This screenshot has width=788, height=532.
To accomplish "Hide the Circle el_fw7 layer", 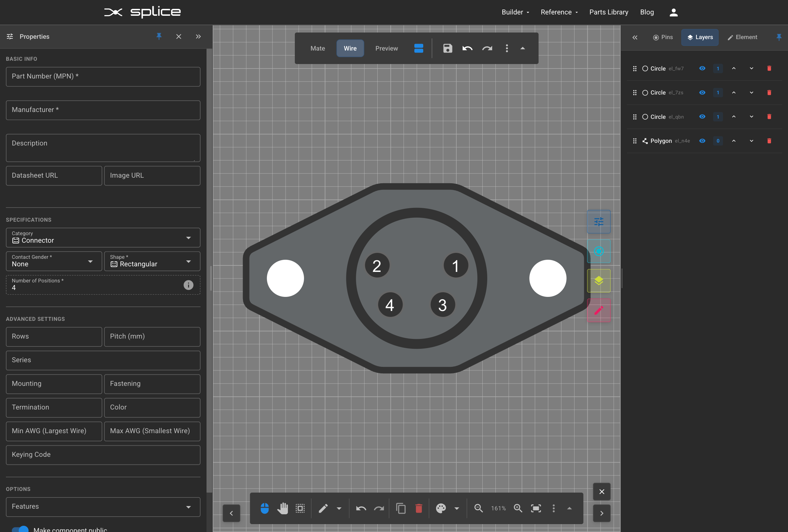I will [x=702, y=69].
